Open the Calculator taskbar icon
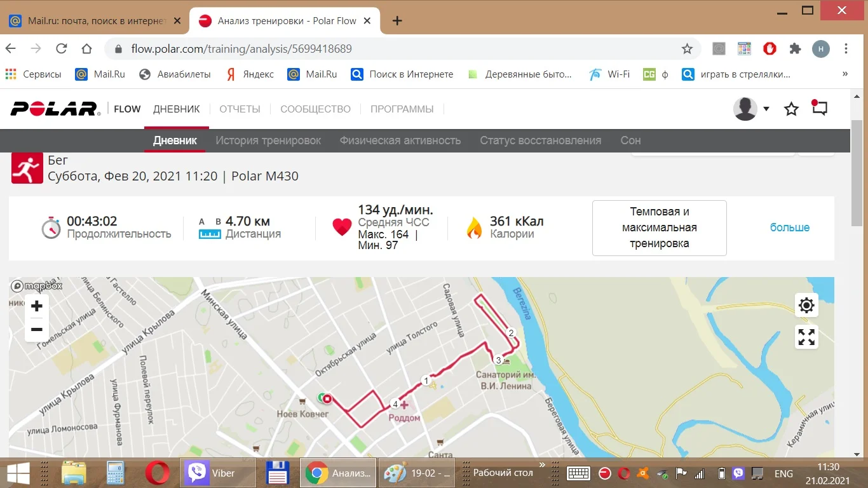This screenshot has width=868, height=488. click(115, 473)
